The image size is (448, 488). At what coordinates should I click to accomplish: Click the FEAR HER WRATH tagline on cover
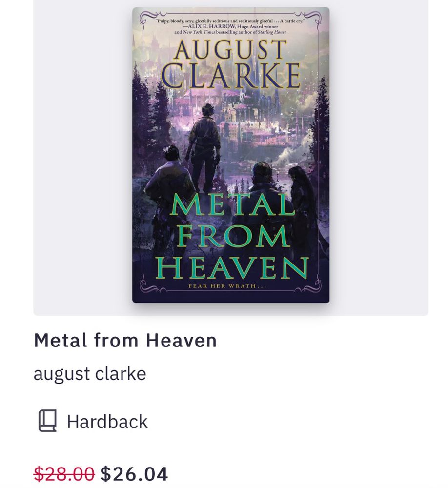tap(227, 286)
